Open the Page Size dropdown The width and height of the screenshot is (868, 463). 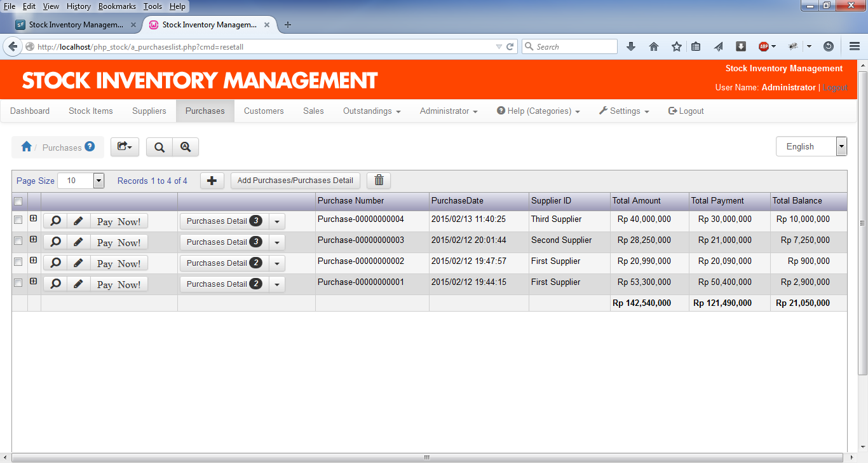click(x=81, y=181)
